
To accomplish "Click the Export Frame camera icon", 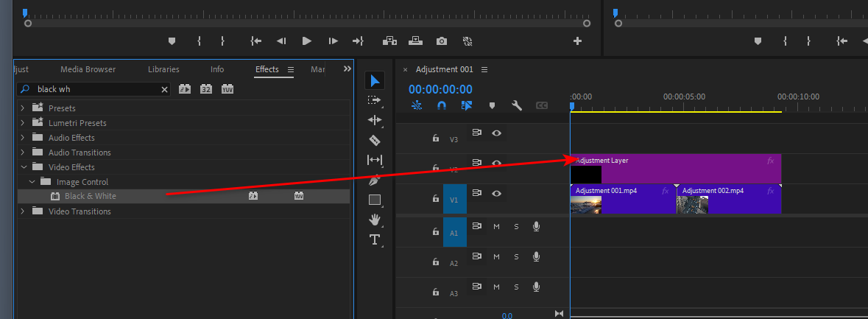I will coord(441,41).
